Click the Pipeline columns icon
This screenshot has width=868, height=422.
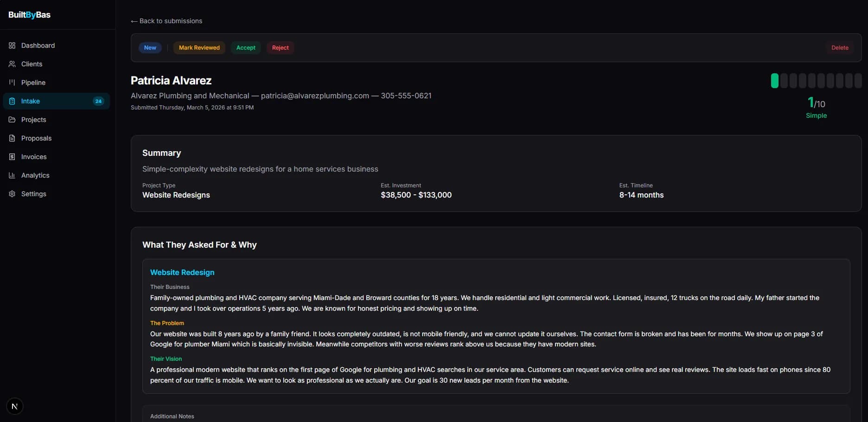(12, 83)
